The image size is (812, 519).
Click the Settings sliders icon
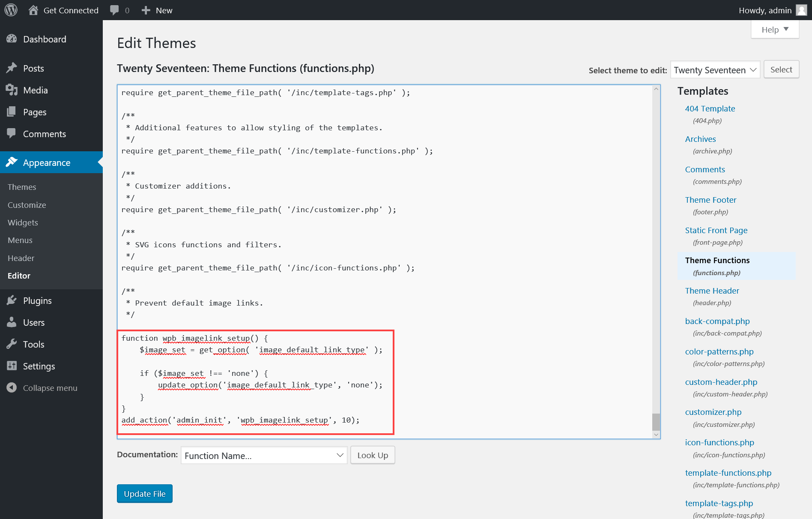(x=12, y=366)
